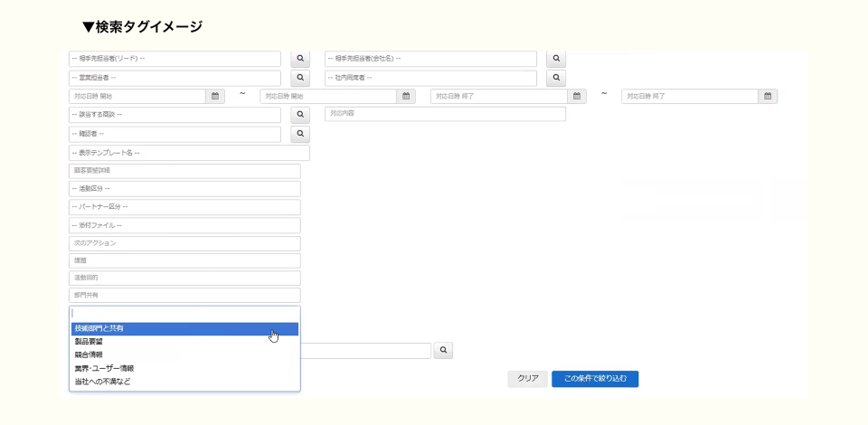Image resolution: width=868 pixels, height=425 pixels.
Task: Click search icon beside 相手先担当者(リード) field
Action: tap(300, 59)
